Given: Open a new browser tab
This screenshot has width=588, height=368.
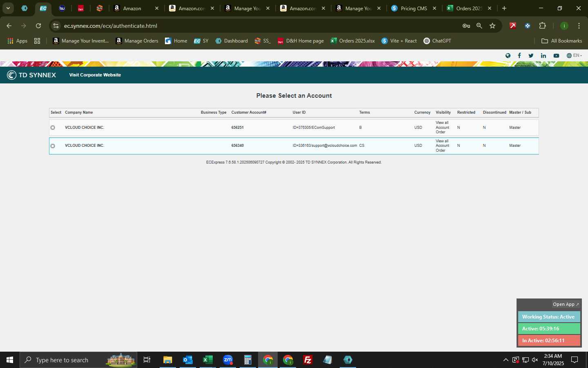Looking at the screenshot, I should [504, 8].
